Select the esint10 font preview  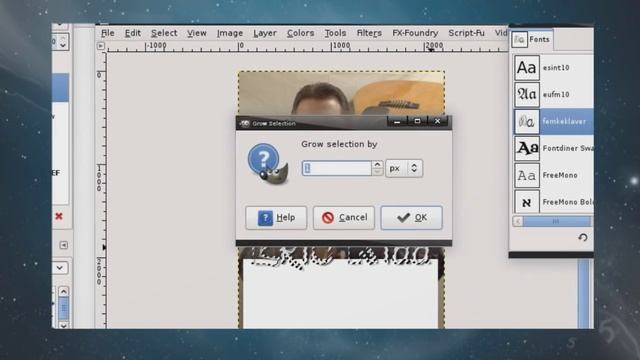pos(527,68)
